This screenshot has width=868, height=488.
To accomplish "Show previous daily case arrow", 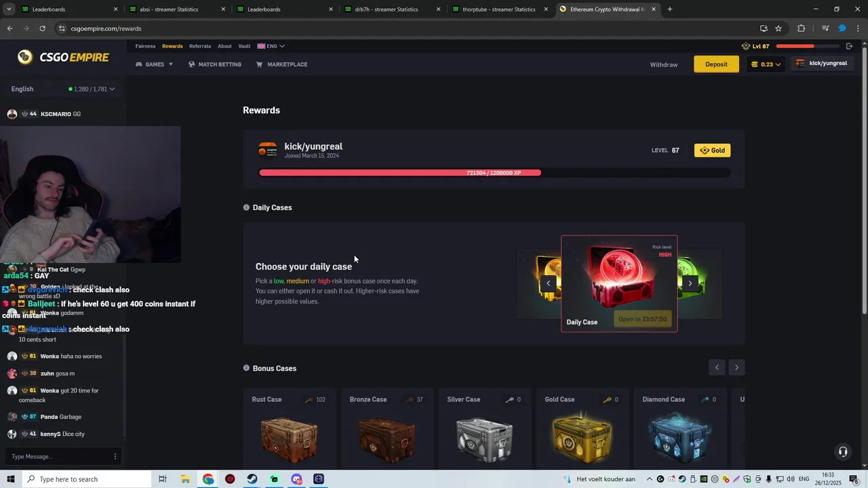I will [x=548, y=283].
